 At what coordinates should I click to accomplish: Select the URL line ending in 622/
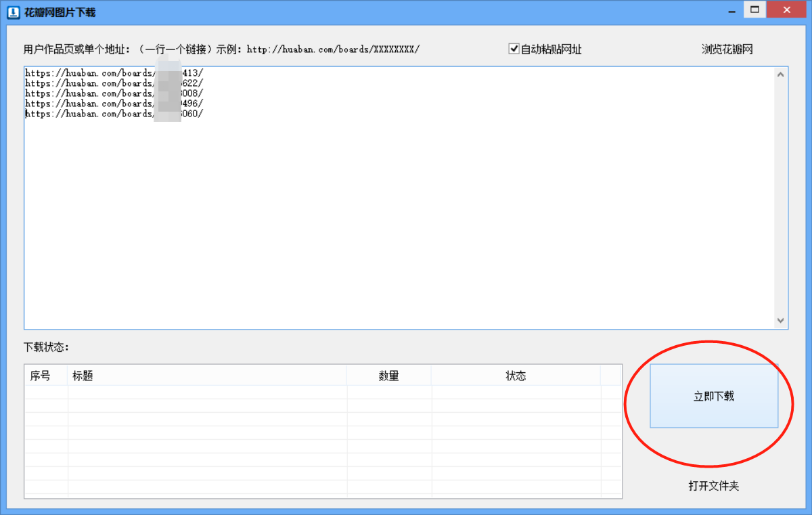[114, 83]
